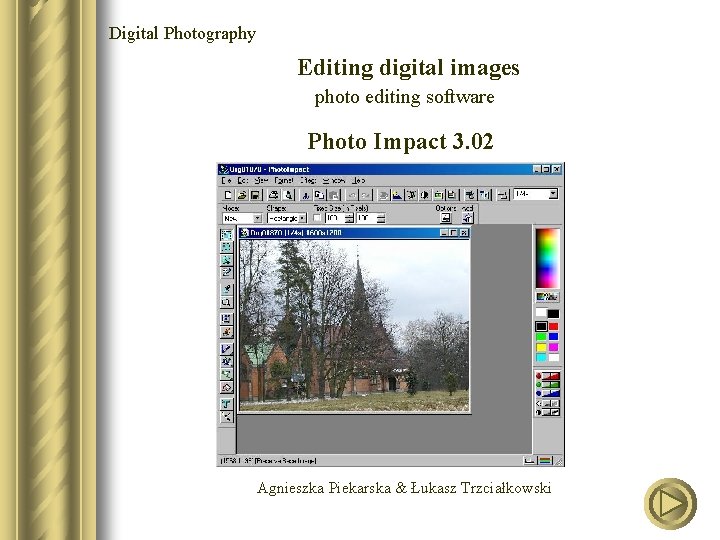Screen dimensions: 720x540
Task: Click the first fixed size width spinner
Action: click(349, 218)
